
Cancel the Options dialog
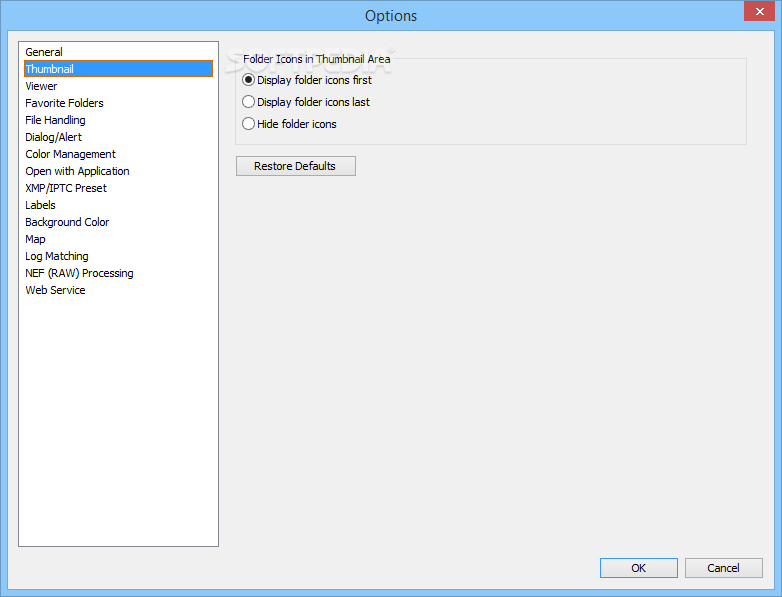[x=723, y=568]
